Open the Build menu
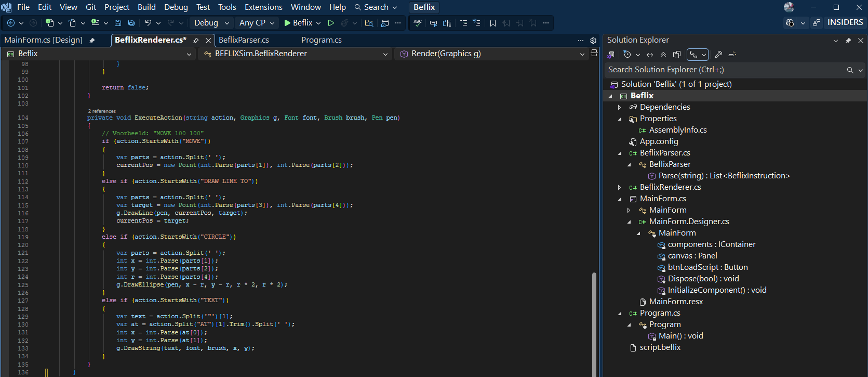 tap(146, 7)
